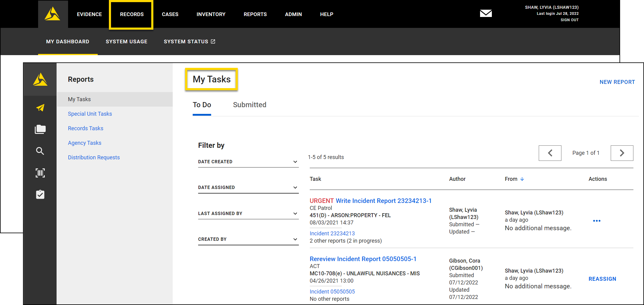Image resolution: width=644 pixels, height=305 pixels.
Task: Expand the Date Assigned filter dropdown
Action: (x=248, y=187)
